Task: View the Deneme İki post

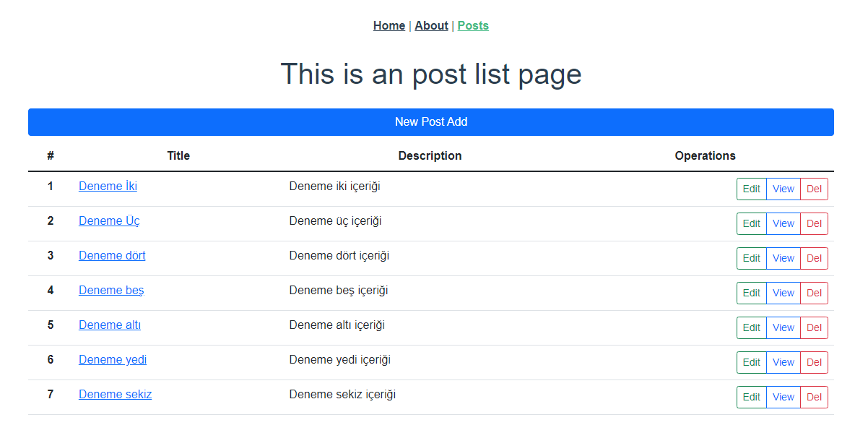Action: 784,189
